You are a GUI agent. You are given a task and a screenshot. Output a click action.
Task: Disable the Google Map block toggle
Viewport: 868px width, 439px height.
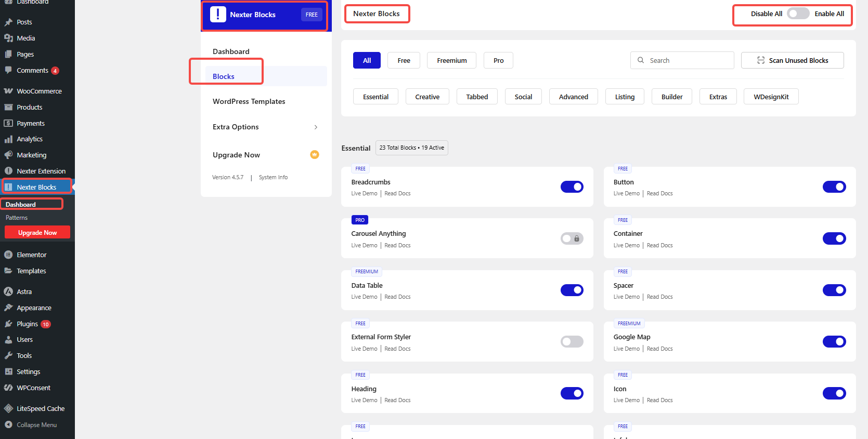[834, 342]
